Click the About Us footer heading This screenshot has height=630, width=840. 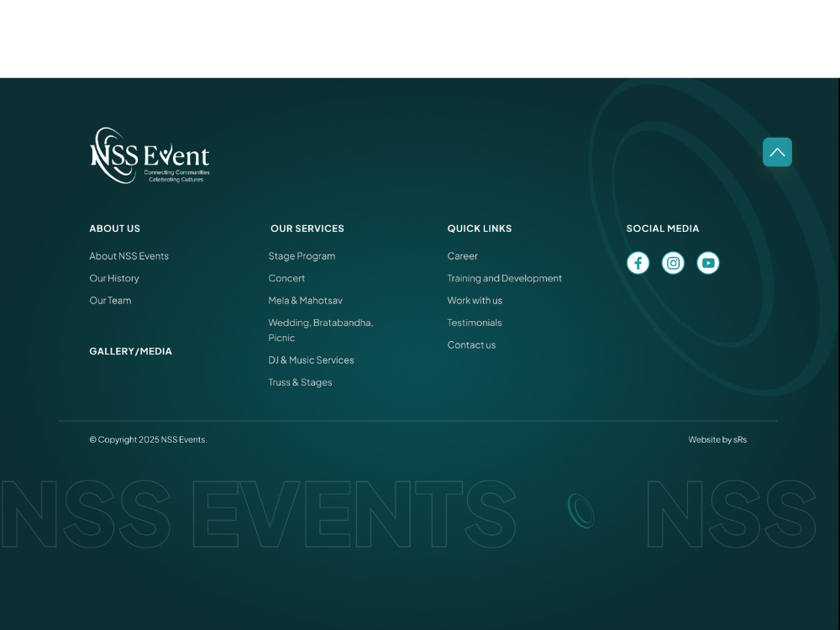click(x=114, y=228)
